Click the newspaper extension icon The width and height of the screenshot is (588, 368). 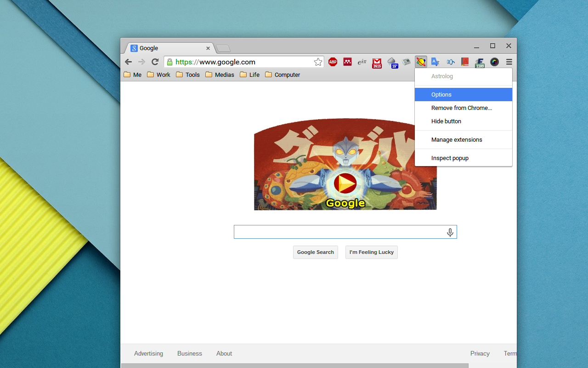[x=407, y=62]
